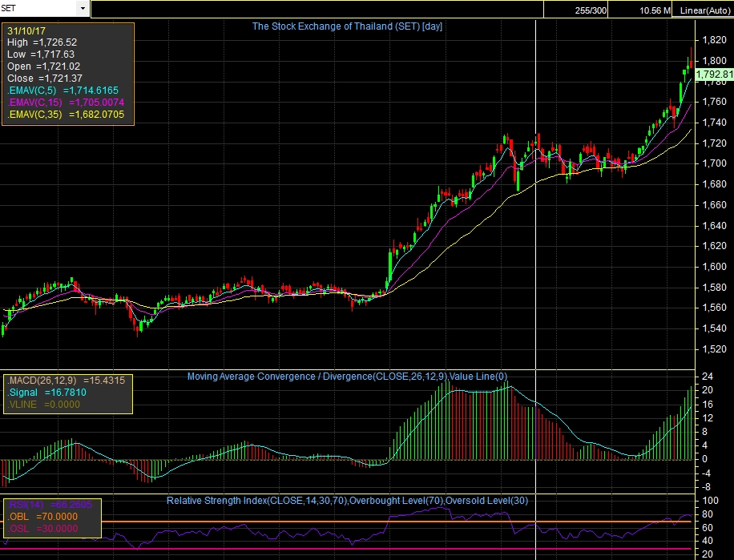The image size is (734, 560).
Task: Click the 31/10/17 date in data box
Action: click(25, 30)
